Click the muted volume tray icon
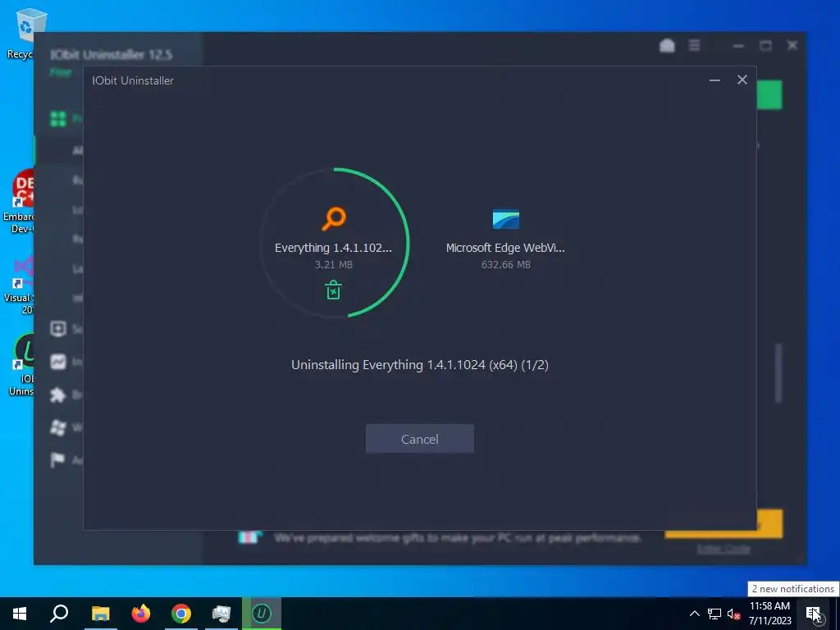The height and width of the screenshot is (630, 840). [x=733, y=614]
